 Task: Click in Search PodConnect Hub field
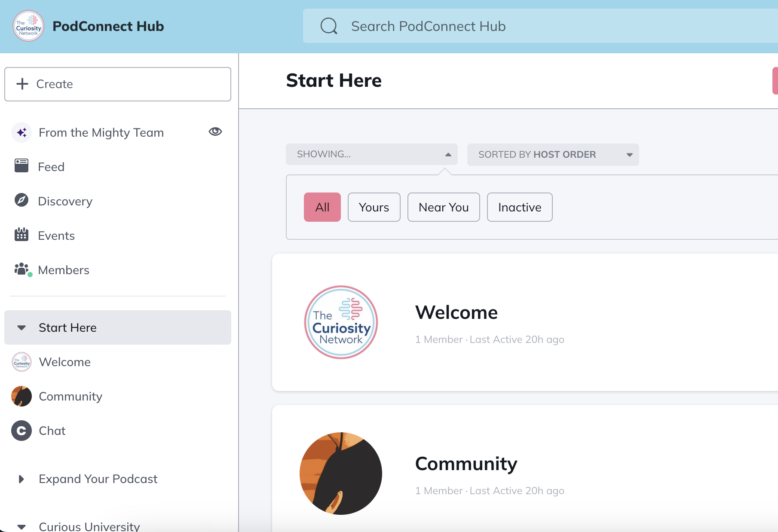[x=540, y=26]
